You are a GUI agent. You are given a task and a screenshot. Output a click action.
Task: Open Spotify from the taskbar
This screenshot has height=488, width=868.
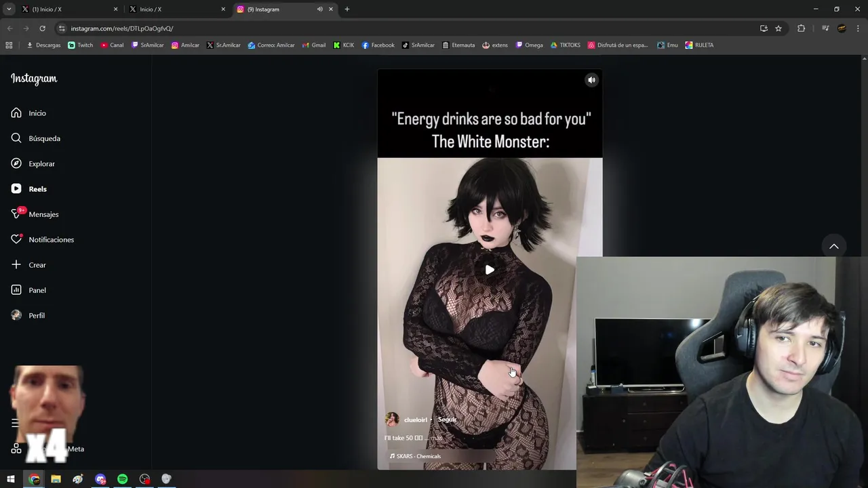122,479
